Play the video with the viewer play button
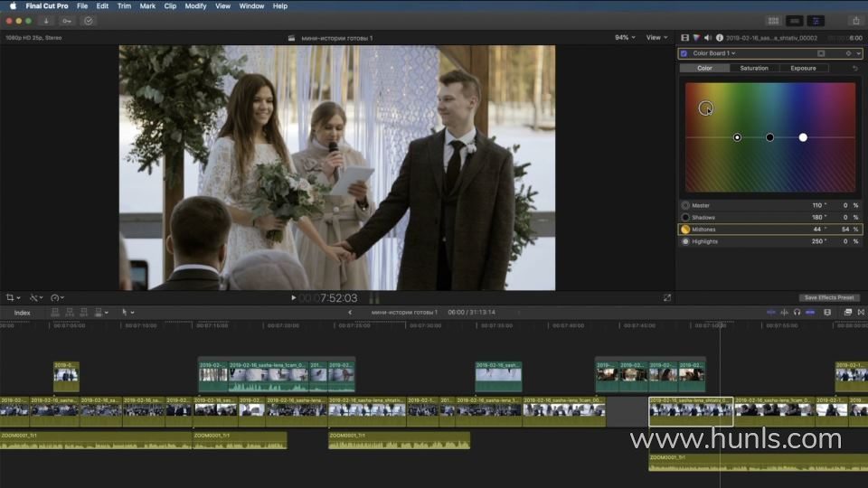The height and width of the screenshot is (488, 868). (293, 297)
